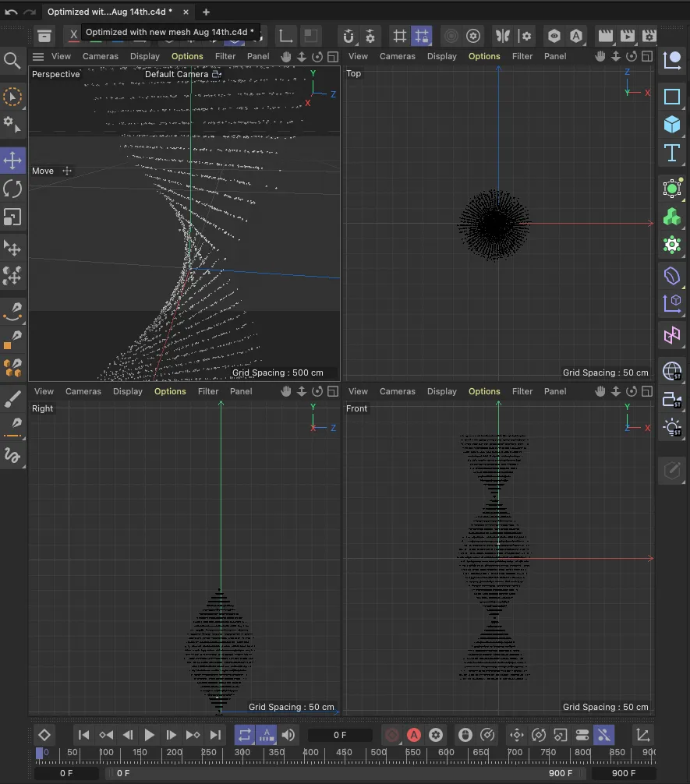This screenshot has height=784, width=690.
Task: Toggle X axis lock
Action: [x=73, y=35]
